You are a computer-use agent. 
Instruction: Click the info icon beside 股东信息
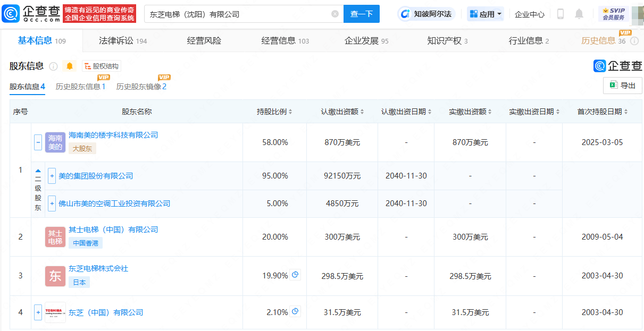(53, 66)
